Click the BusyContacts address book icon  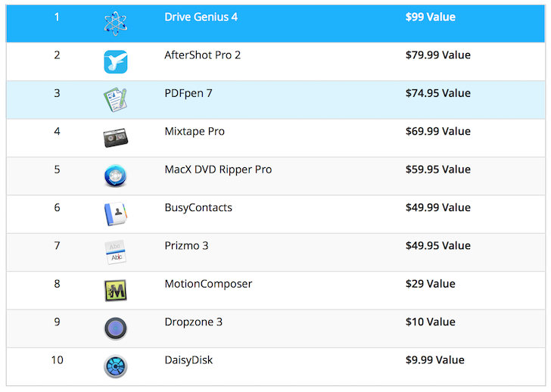click(116, 214)
